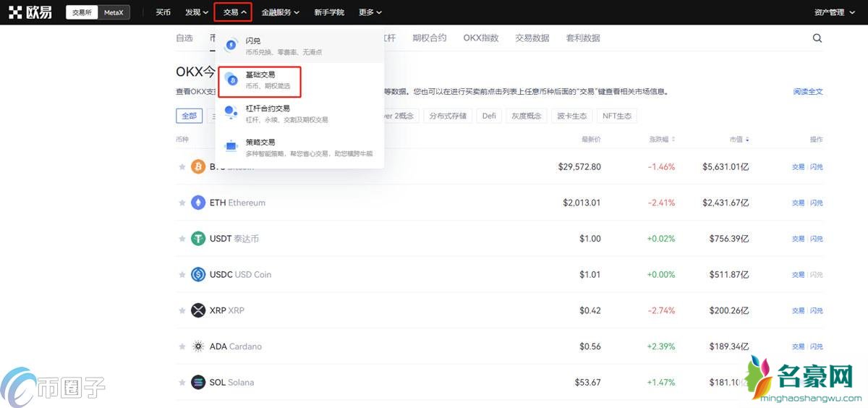Click the Ethereum coin icon

click(198, 203)
